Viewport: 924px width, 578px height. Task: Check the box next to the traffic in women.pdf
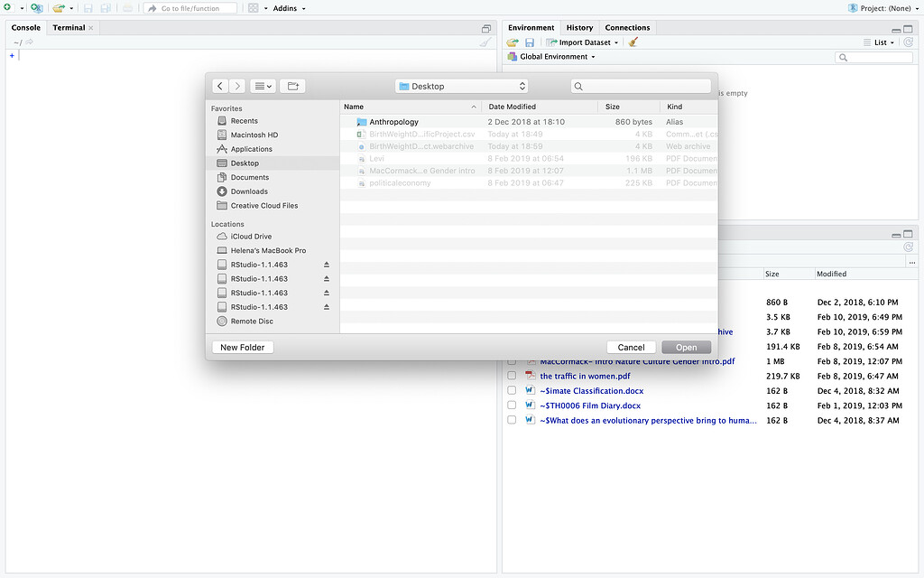click(513, 376)
